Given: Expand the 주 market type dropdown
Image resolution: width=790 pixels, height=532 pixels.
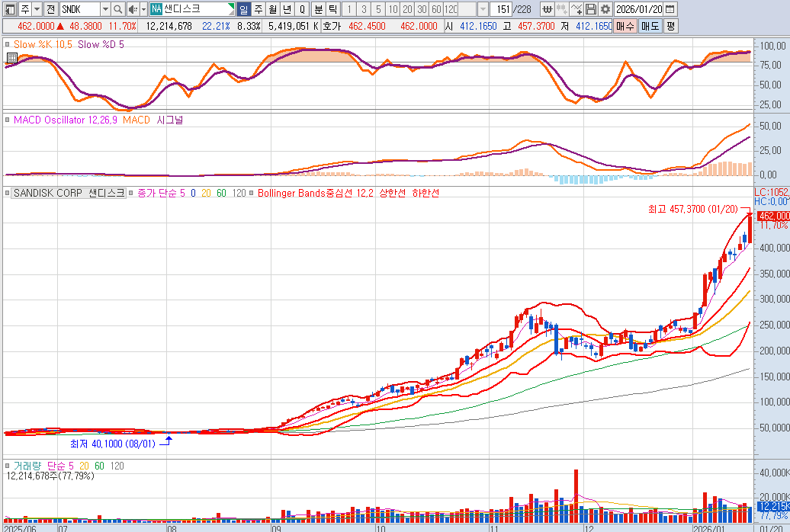Looking at the screenshot, I should (x=37, y=9).
